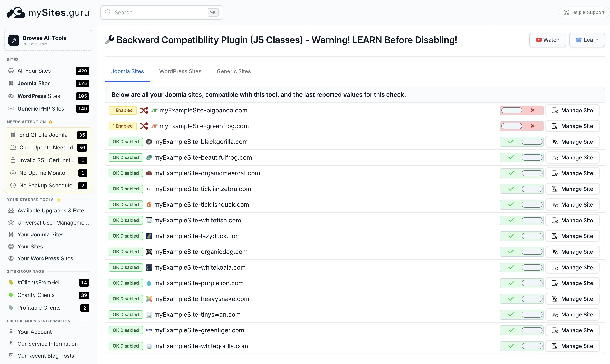Image resolution: width=610 pixels, height=364 pixels.
Task: Open Help & Support
Action: pyautogui.click(x=584, y=12)
